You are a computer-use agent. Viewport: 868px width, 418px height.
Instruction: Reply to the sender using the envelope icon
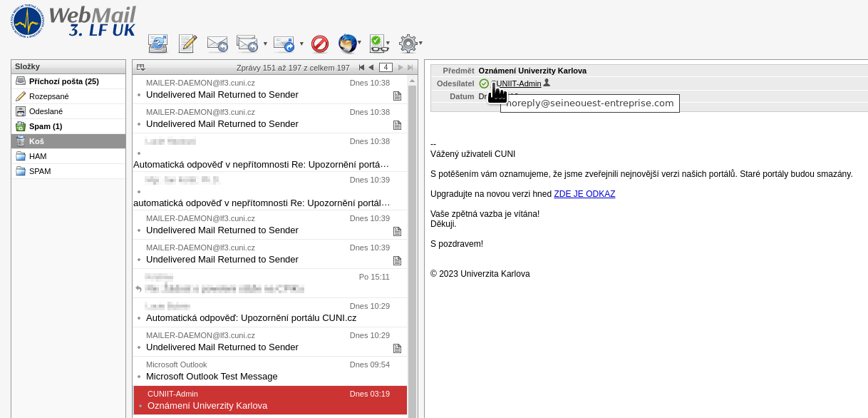[x=217, y=44]
